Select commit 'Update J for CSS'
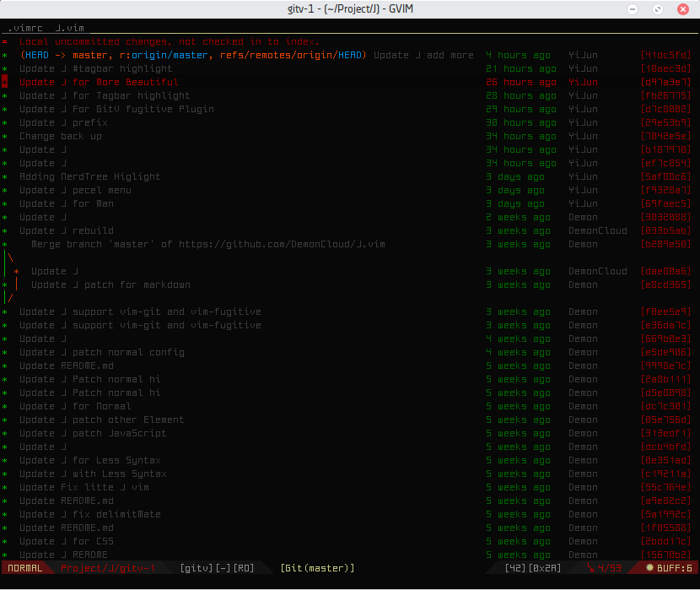The width and height of the screenshot is (700, 590). tap(66, 541)
